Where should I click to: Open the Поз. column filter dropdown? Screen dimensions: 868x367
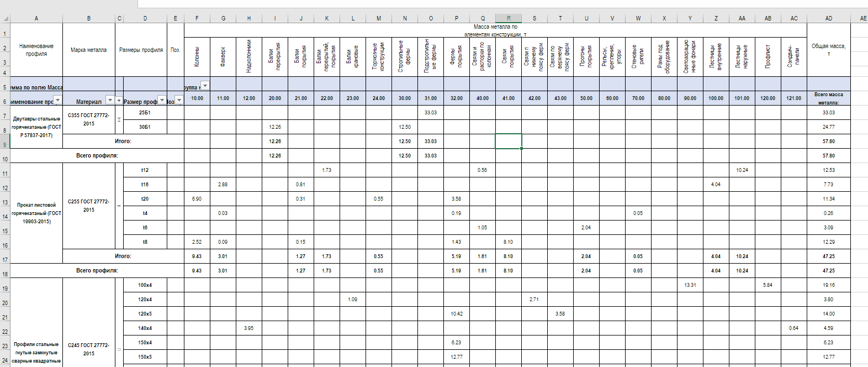(179, 100)
